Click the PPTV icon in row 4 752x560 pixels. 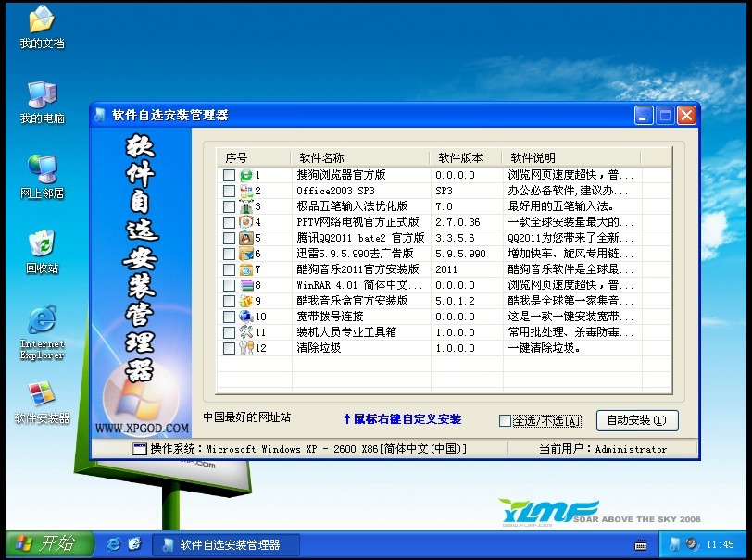(246, 222)
